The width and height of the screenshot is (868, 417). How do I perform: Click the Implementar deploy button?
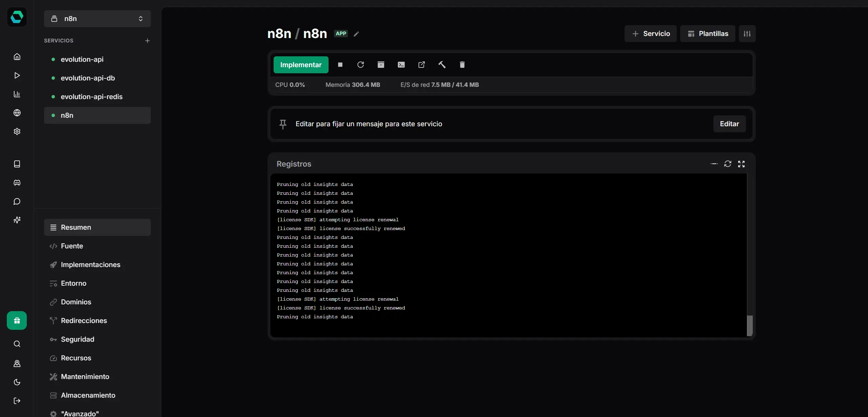[301, 65]
